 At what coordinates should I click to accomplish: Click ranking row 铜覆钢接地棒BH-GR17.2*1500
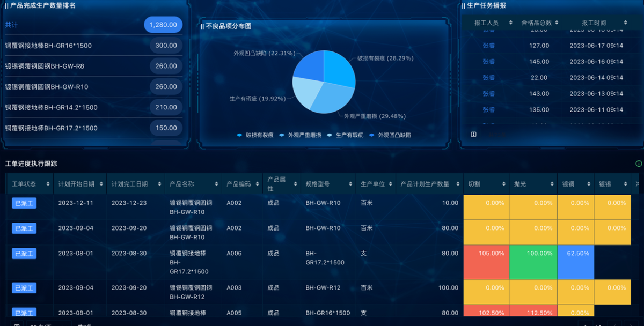pyautogui.click(x=93, y=128)
